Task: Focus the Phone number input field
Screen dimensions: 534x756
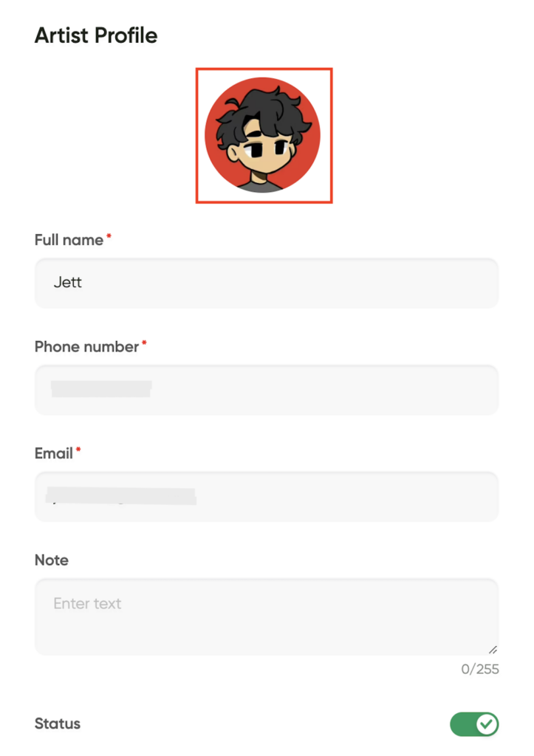Action: (267, 390)
